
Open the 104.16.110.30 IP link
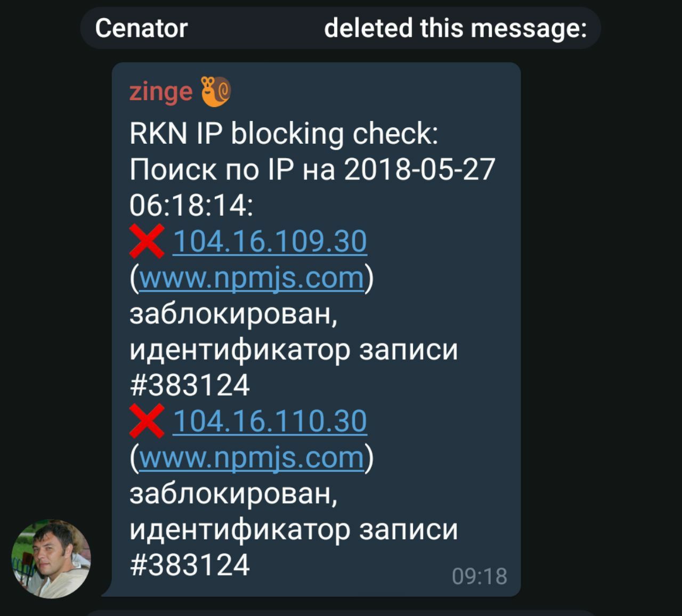(270, 421)
